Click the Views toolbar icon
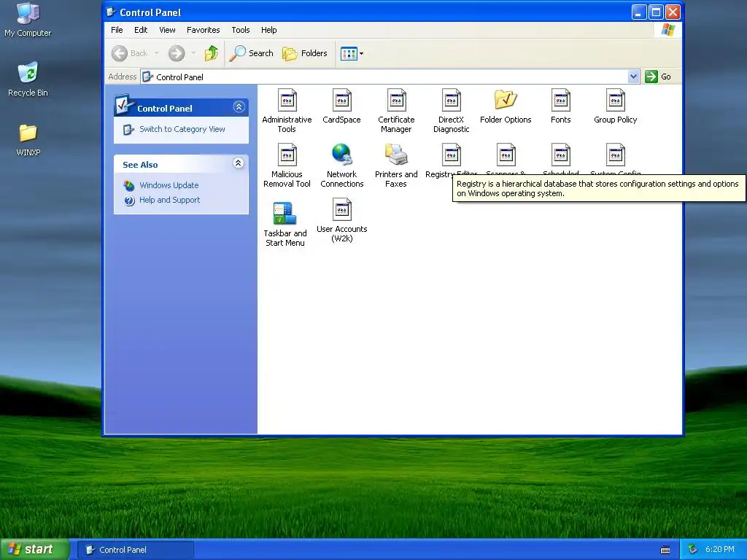 (349, 53)
